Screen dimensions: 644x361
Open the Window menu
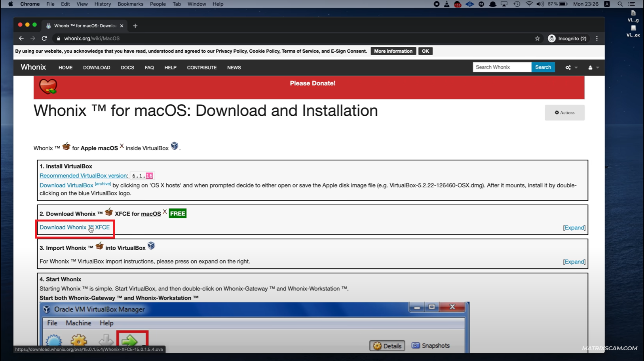(x=197, y=4)
